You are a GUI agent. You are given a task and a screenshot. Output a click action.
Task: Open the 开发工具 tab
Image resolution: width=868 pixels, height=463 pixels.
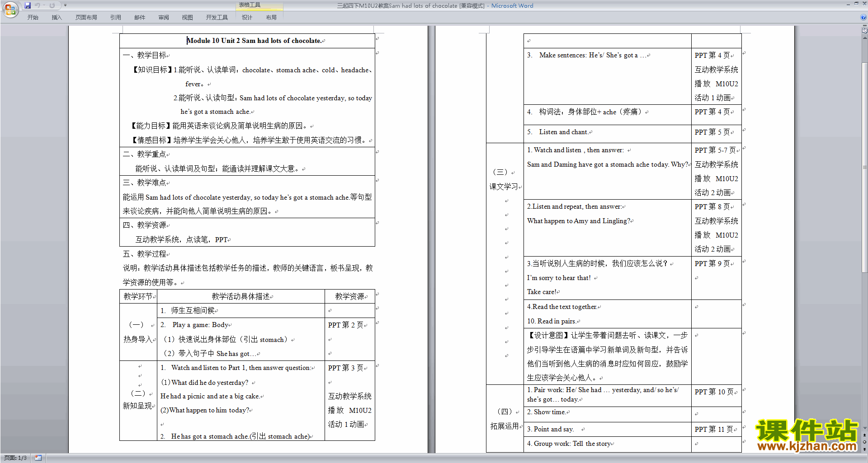click(217, 17)
